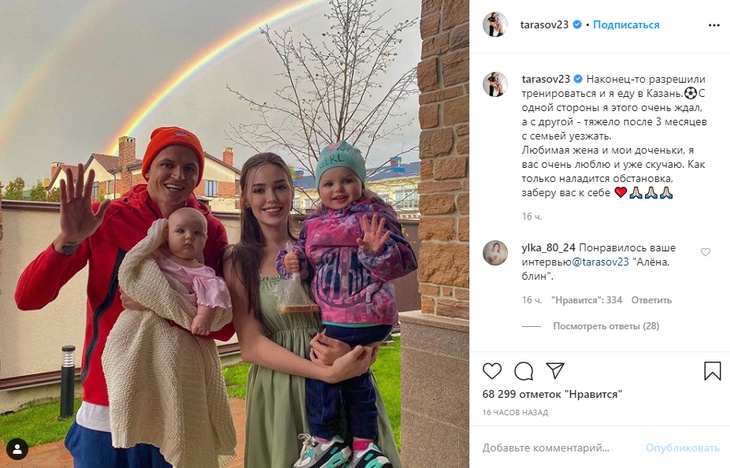This screenshot has height=468, width=730.
Task: Open comments via speech bubble icon
Action: [523, 371]
